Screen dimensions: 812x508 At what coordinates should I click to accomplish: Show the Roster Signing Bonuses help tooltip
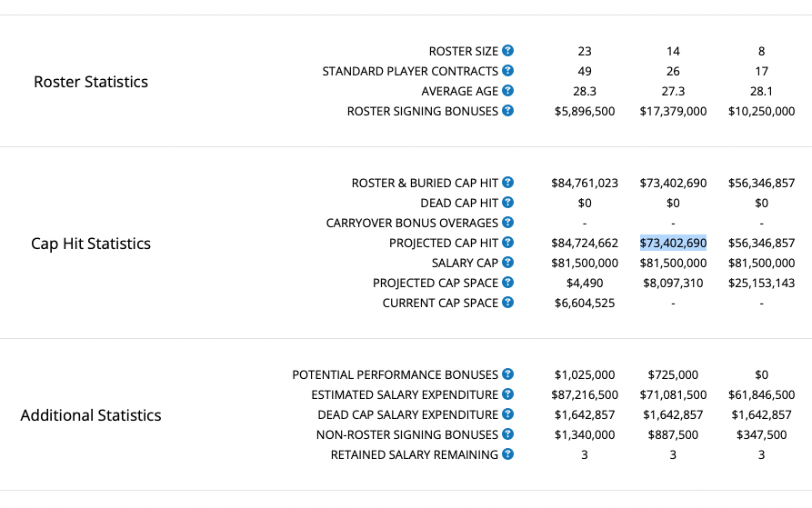click(508, 111)
